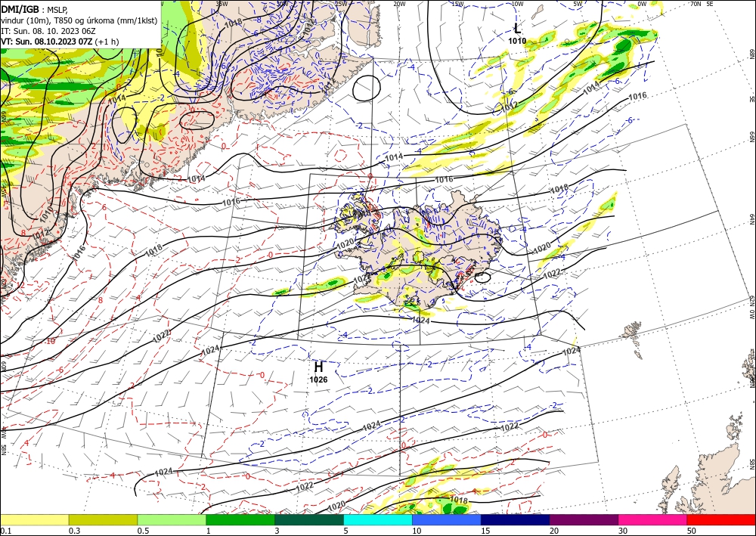Image resolution: width=756 pixels, height=536 pixels.
Task: Click the legend value 15
Action: 485,531
